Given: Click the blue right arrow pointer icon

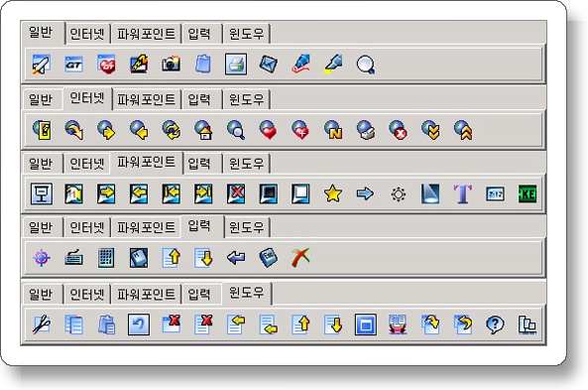Looking at the screenshot, I should tap(365, 194).
